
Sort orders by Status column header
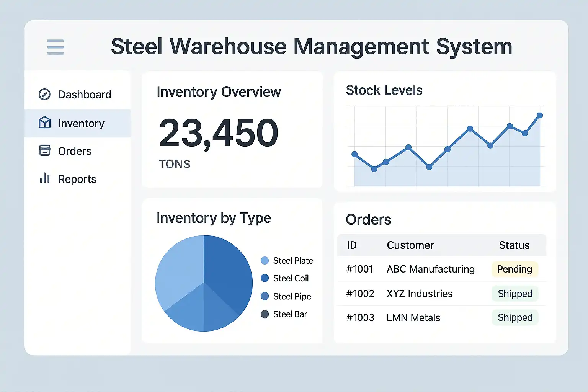(514, 245)
